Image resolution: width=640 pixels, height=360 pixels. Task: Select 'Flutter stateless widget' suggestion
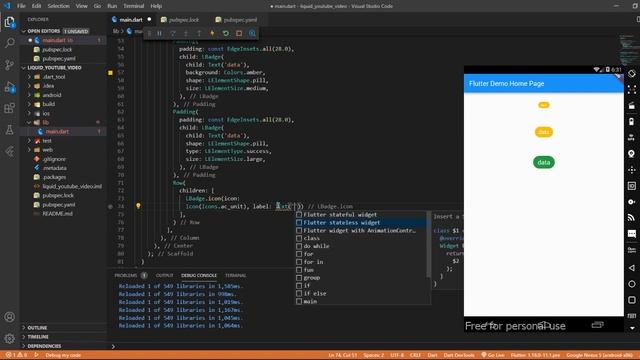pyautogui.click(x=361, y=222)
